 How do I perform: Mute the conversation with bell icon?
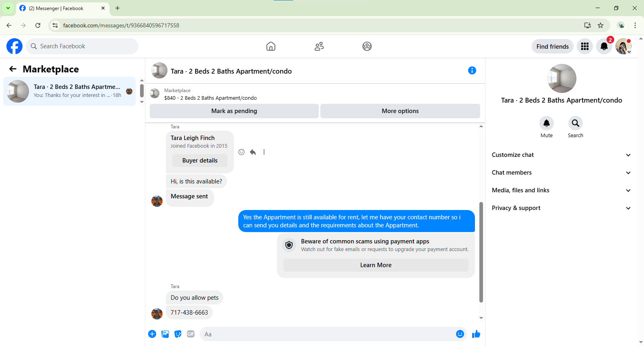click(547, 123)
